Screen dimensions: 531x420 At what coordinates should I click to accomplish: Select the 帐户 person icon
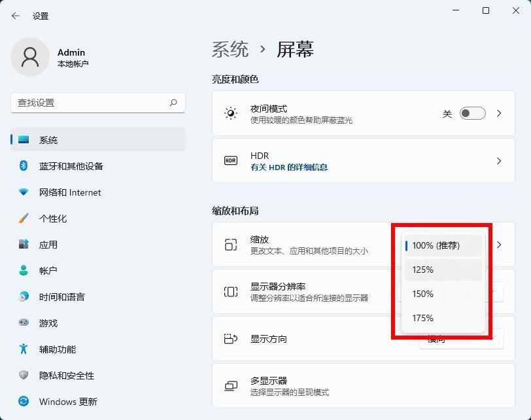(x=24, y=271)
